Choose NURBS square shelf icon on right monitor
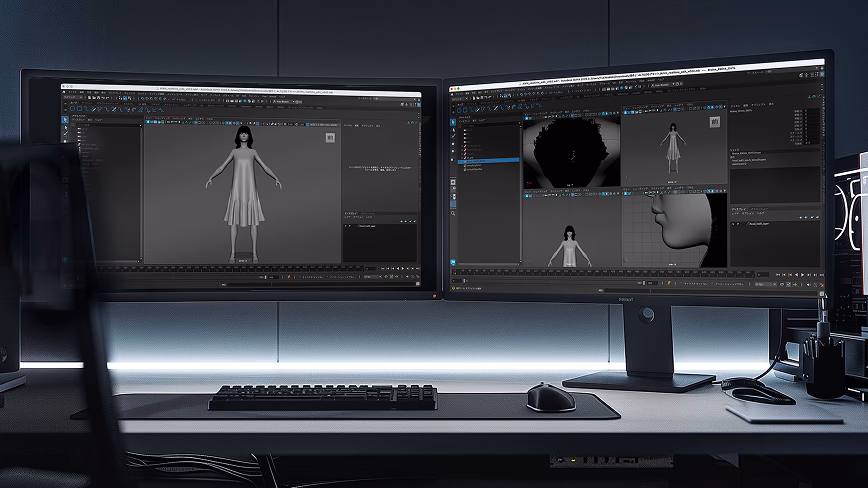The image size is (868, 488). [x=465, y=111]
